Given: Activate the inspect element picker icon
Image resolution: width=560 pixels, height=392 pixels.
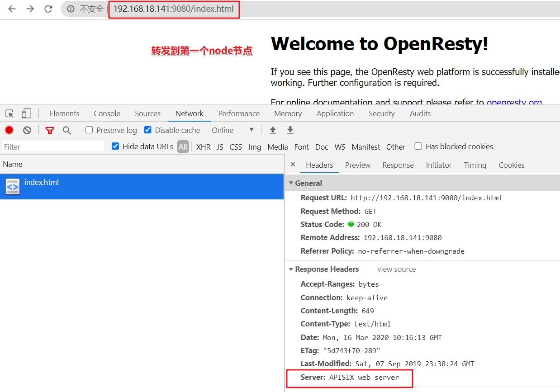Looking at the screenshot, I should [x=9, y=113].
